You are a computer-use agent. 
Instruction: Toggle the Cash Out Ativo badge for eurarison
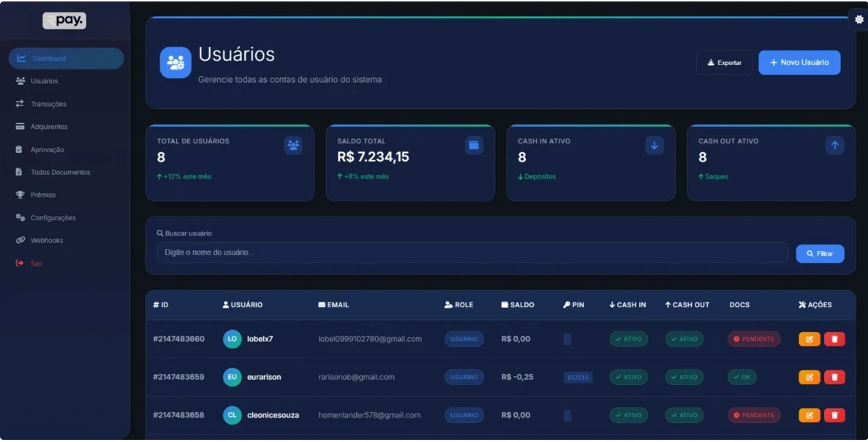pyautogui.click(x=684, y=377)
